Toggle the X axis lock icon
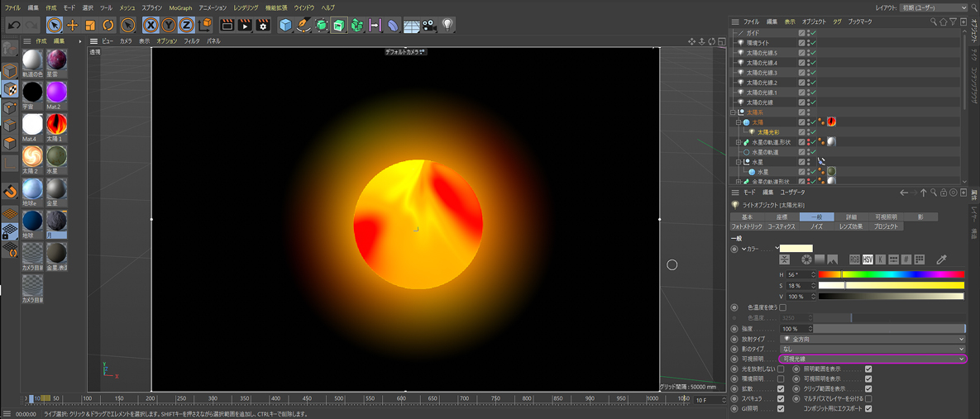Screen dimensions: 980x419 coord(150,26)
